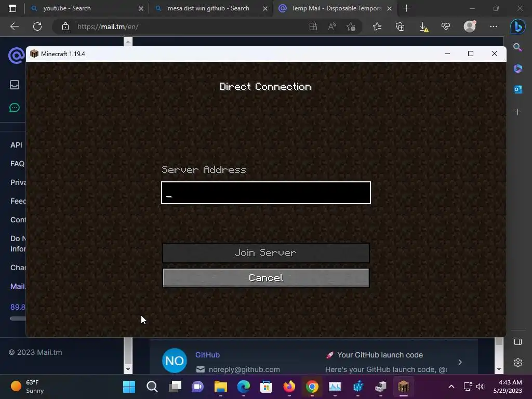Click the noreply@github.com sender address
The width and height of the screenshot is (532, 399).
(244, 369)
